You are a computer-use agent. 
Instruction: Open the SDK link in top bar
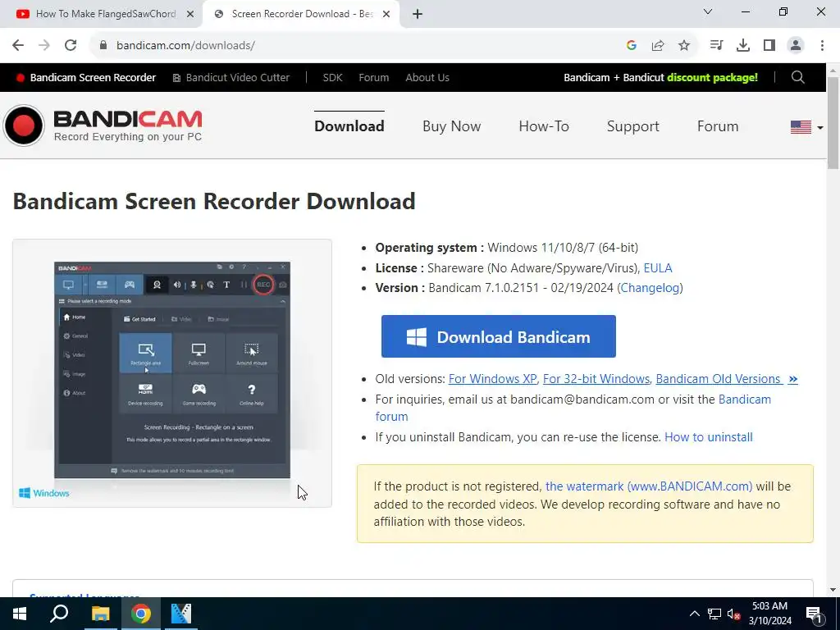[333, 77]
